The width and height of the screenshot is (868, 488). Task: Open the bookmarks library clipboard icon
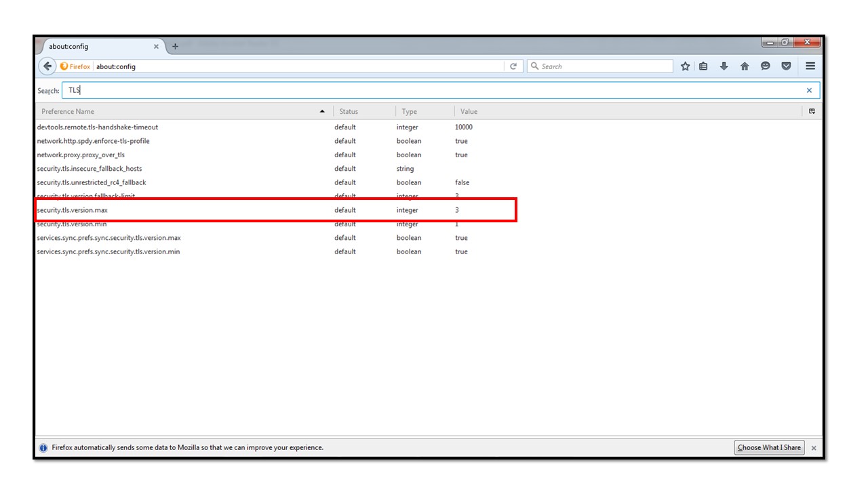tap(703, 66)
